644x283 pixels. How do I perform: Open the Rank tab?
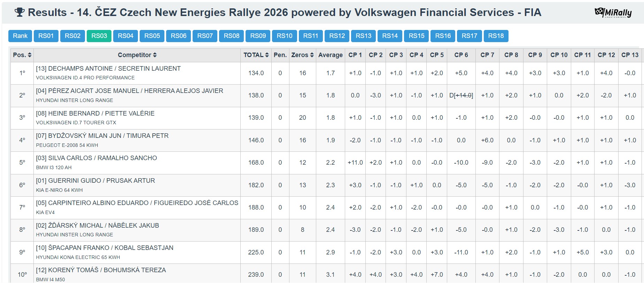[20, 36]
